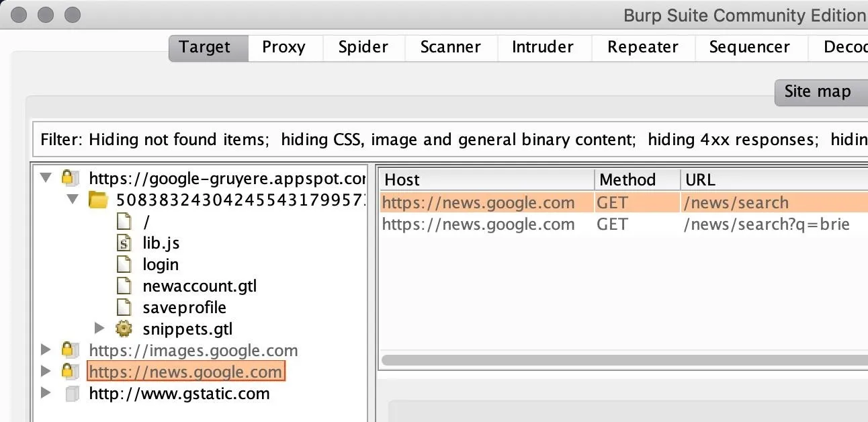Image resolution: width=868 pixels, height=422 pixels.
Task: Click the lock icon beside images.google.com
Action: [68, 350]
